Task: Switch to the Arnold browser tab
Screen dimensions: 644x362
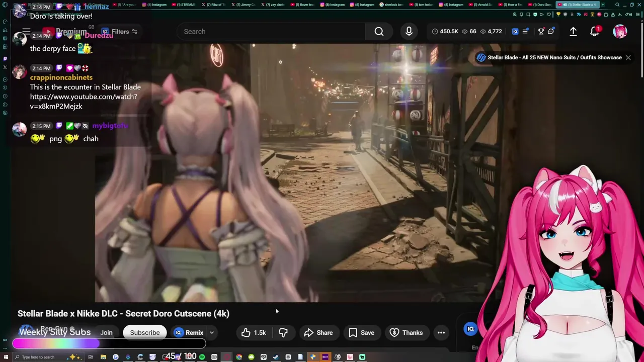Action: 480,5
